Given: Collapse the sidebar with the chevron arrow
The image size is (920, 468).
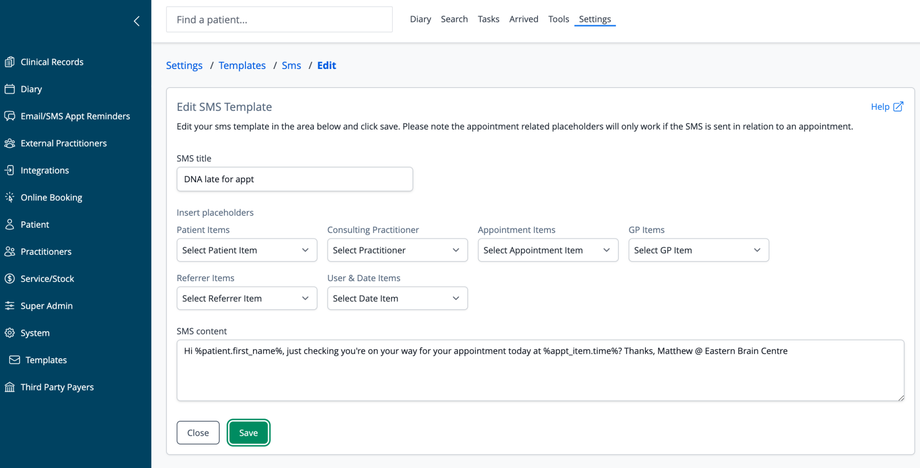Looking at the screenshot, I should tap(137, 21).
